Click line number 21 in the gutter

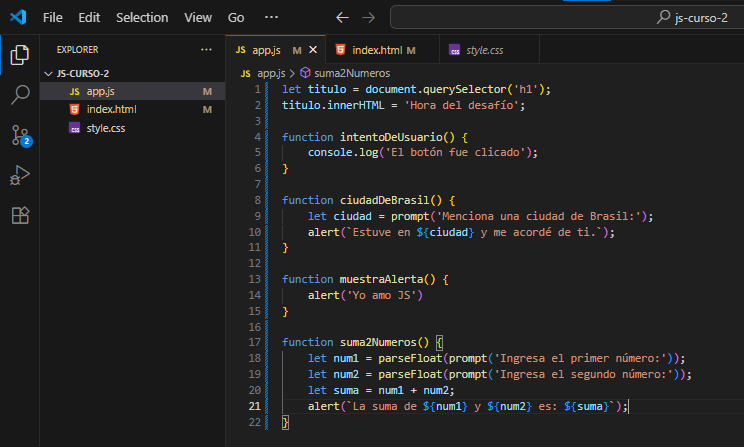[254, 406]
